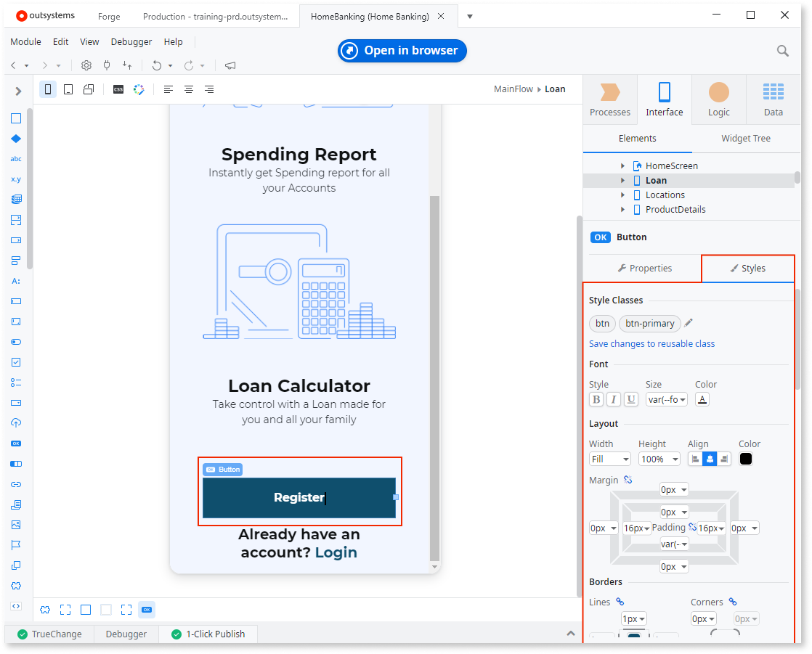This screenshot has height=654, width=812.
Task: Click Save changes to reusable class link
Action: (651, 344)
